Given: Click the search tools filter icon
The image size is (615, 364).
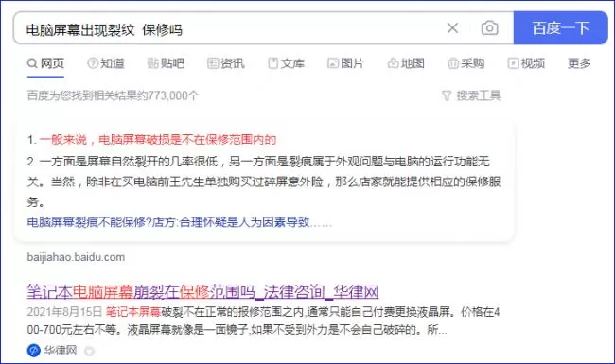Looking at the screenshot, I should 447,95.
